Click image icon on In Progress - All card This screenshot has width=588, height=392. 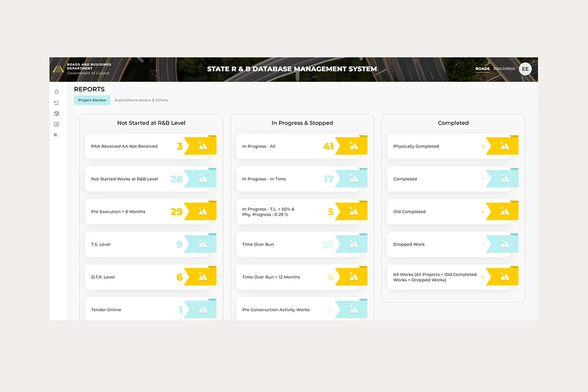pyautogui.click(x=354, y=146)
